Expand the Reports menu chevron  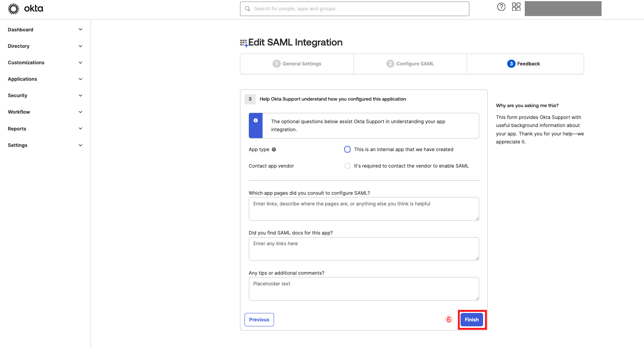point(80,129)
